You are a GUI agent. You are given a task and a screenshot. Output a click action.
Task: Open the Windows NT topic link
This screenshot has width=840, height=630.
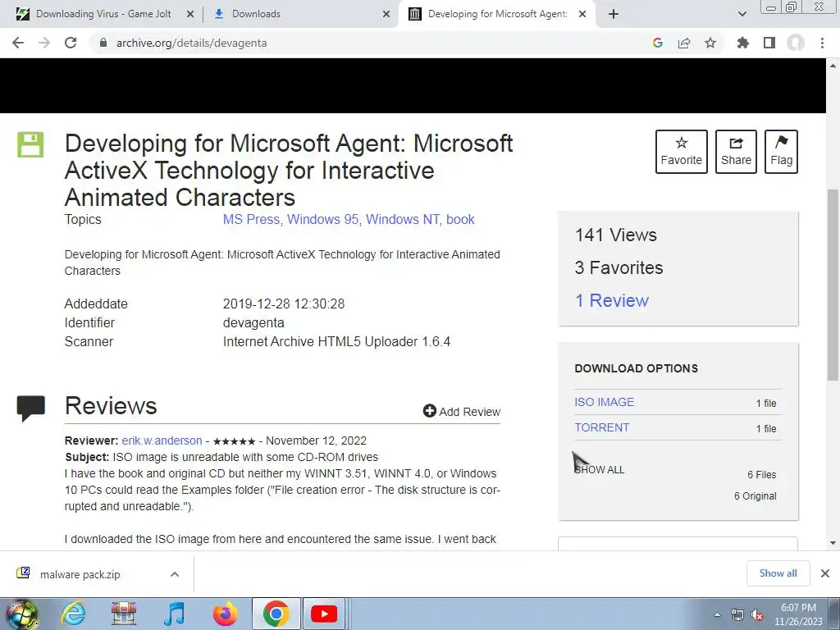pos(403,219)
